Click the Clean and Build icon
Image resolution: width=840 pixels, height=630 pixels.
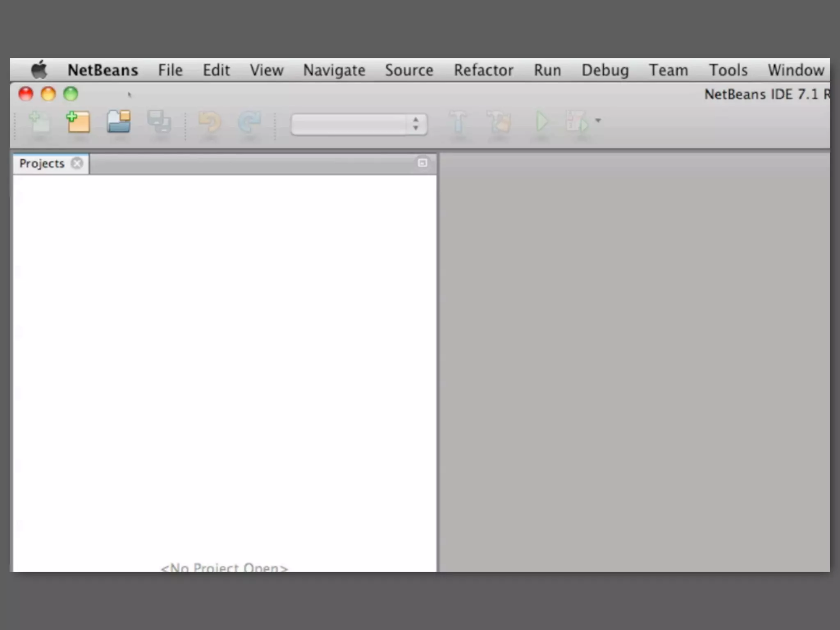click(x=499, y=122)
